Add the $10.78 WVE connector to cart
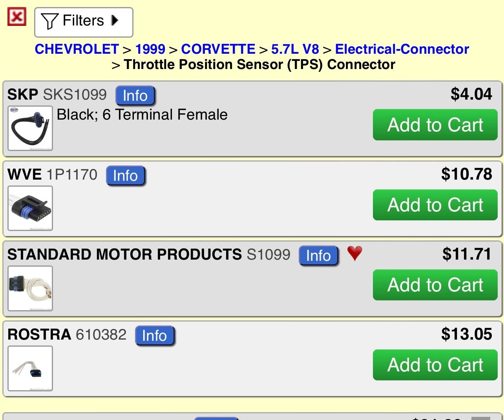504x420 pixels. pyautogui.click(x=435, y=205)
